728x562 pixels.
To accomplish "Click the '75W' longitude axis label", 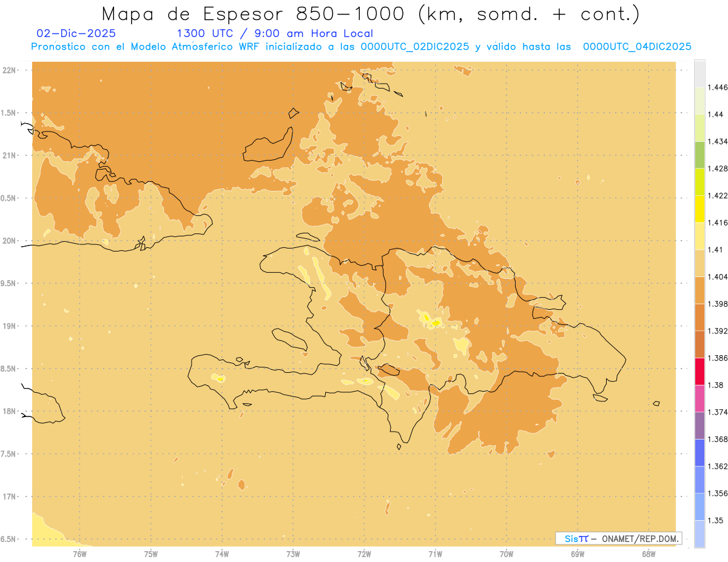I will click(151, 554).
